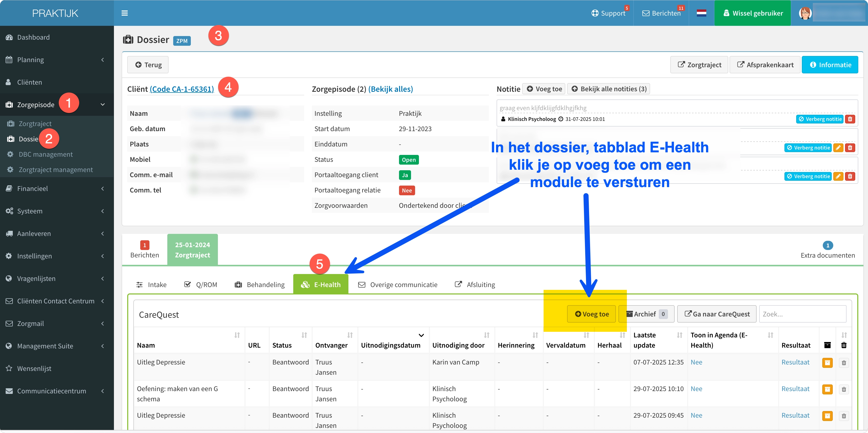Expand the Vragenlijsten sidebar menu
Screen dimensions: 868x433
(57, 279)
